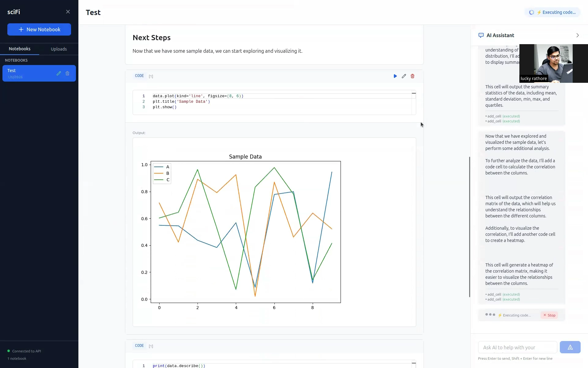Click the executing code spinner indicator
This screenshot has height=368, width=588.
tap(531, 12)
